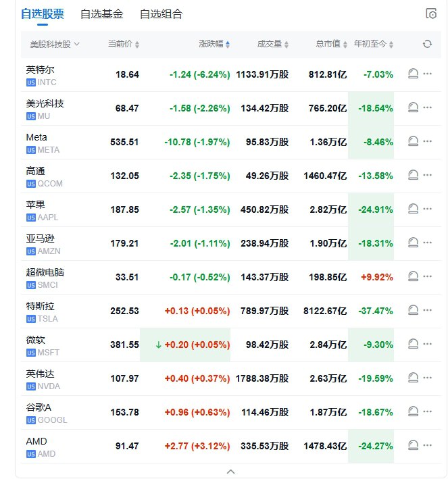The height and width of the screenshot is (479, 448).
Task: Open the 美股科技股 group dropdown
Action: [55, 45]
